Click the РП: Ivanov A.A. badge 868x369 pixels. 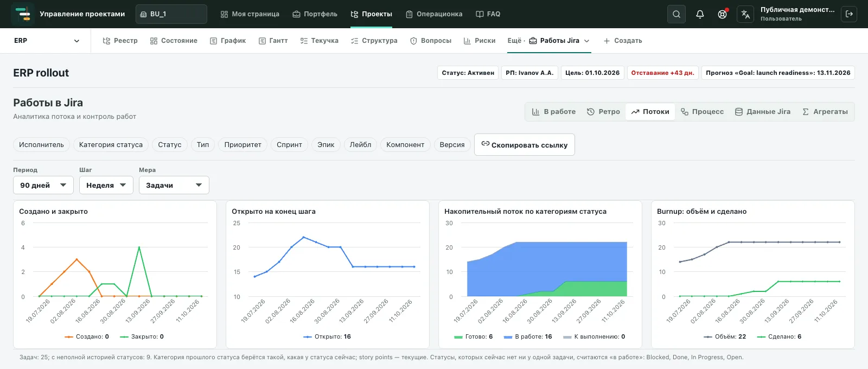coord(529,73)
